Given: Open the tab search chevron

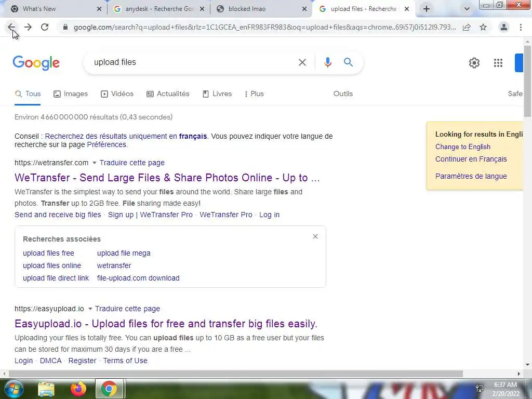Looking at the screenshot, I should click(467, 9).
